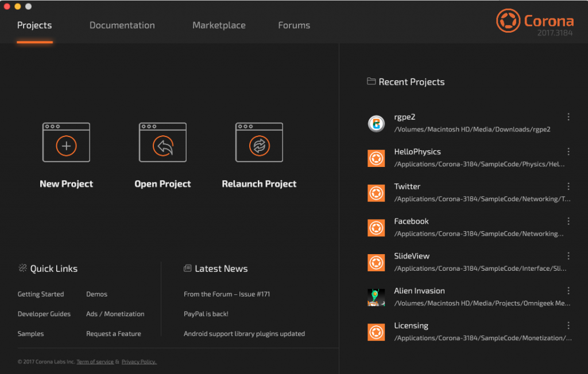Click the Corona logo in header
Screen dimensions: 588x374
pyautogui.click(x=508, y=21)
